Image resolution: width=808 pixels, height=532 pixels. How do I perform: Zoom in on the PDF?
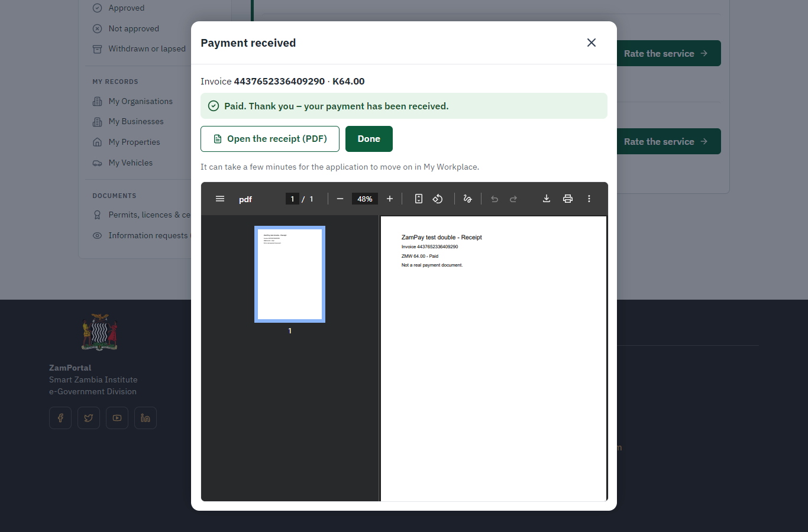390,199
